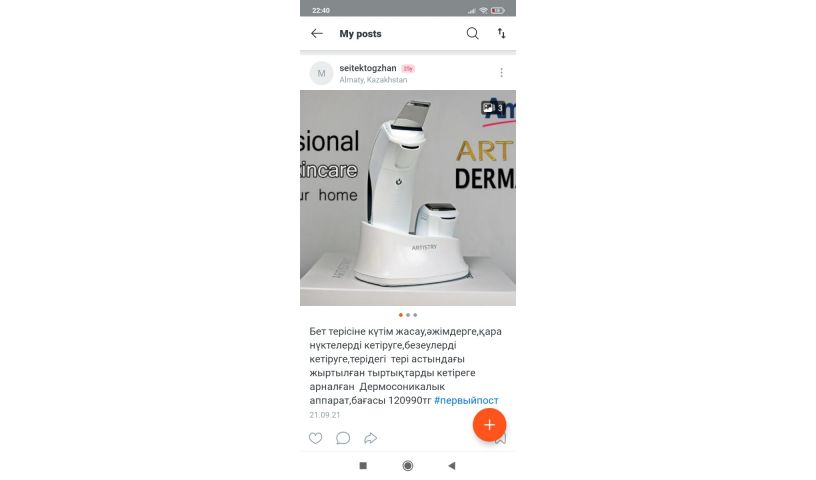Screen dimensions: 816x480
Task: Tap the Android home circle button
Action: (408, 466)
